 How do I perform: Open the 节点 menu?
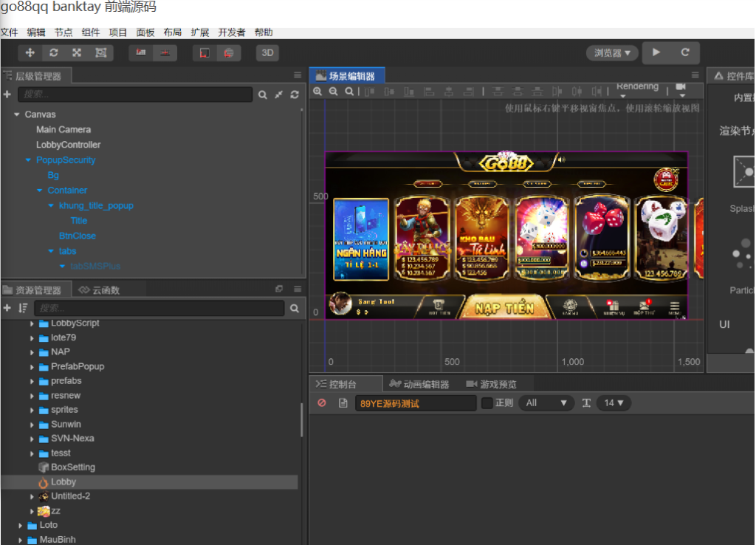click(x=63, y=32)
